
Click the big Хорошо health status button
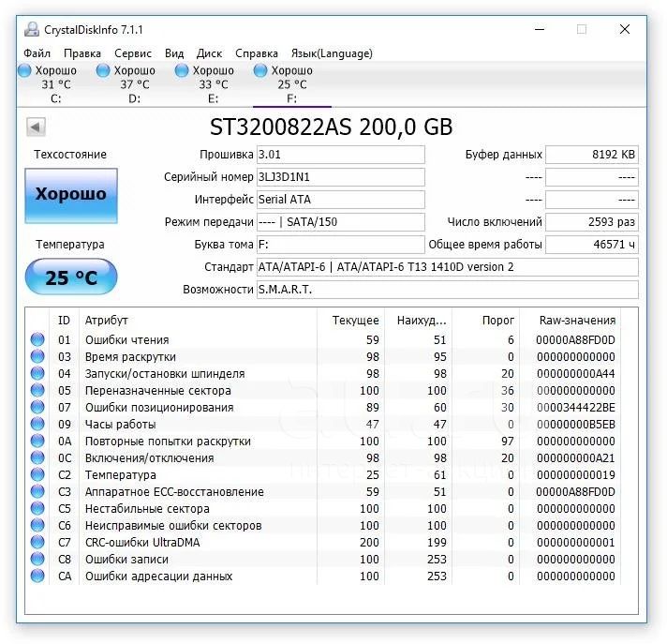[x=71, y=195]
